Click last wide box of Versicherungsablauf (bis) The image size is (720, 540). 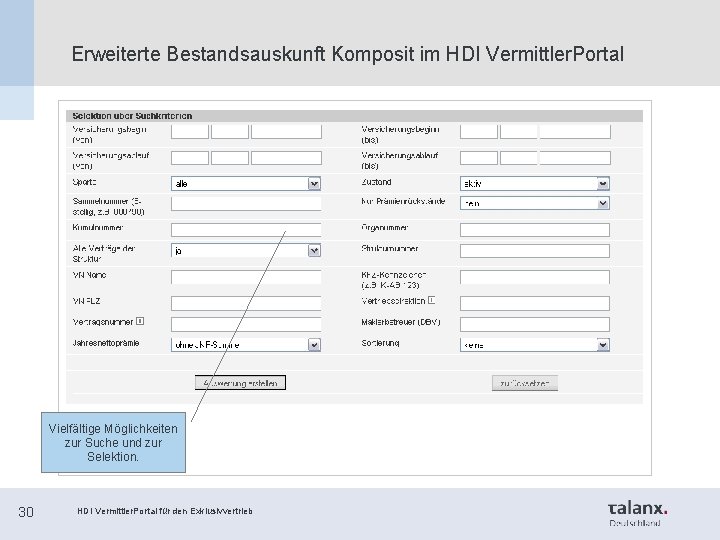point(575,158)
